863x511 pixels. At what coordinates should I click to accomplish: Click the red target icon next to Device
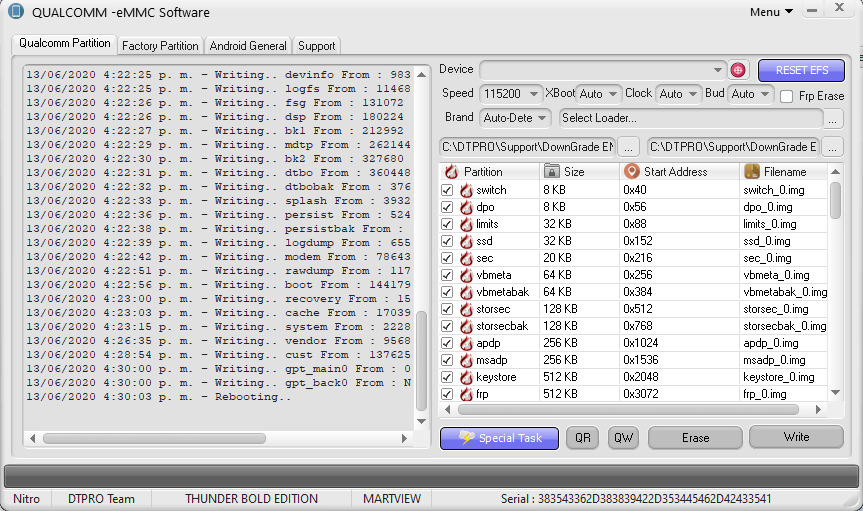coord(738,70)
